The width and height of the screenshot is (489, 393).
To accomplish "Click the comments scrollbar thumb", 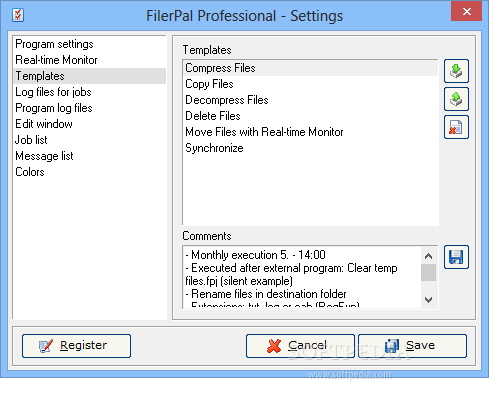I will [x=428, y=273].
